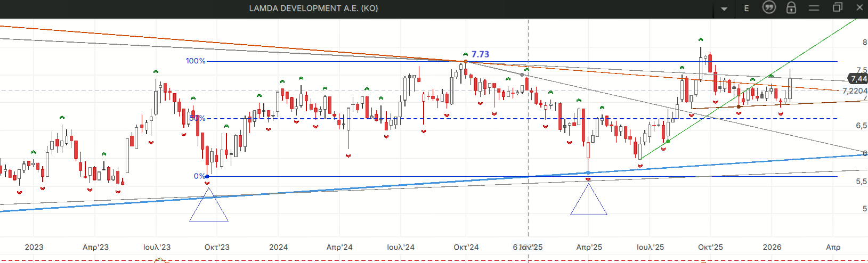
Task: Click the 7,44 current price tag
Action: (858, 79)
